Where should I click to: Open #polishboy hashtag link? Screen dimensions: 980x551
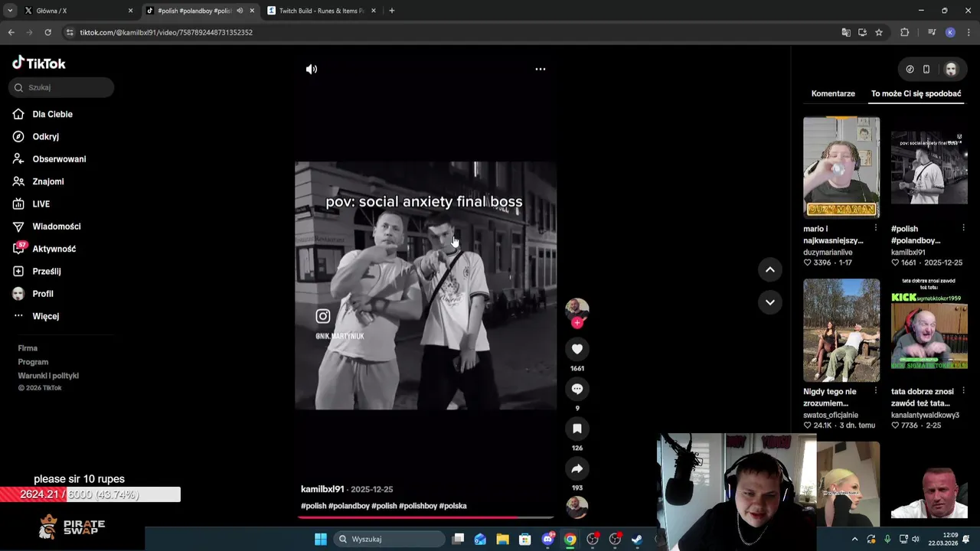[417, 506]
